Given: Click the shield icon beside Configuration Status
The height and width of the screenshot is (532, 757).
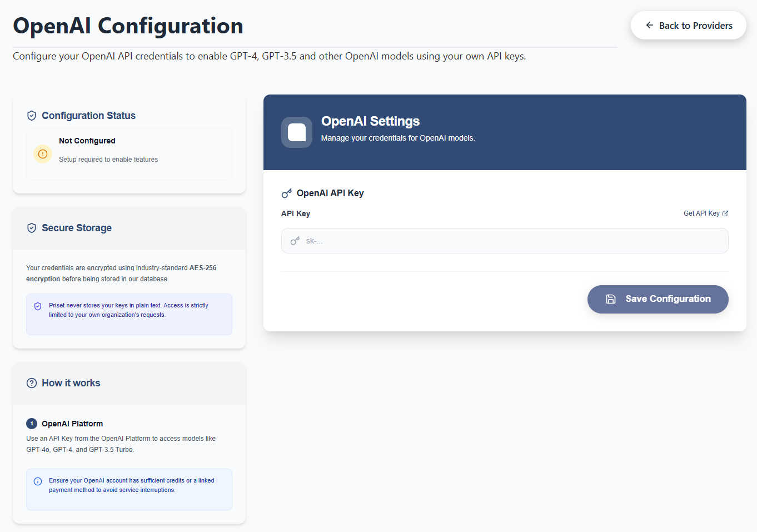Looking at the screenshot, I should (32, 116).
